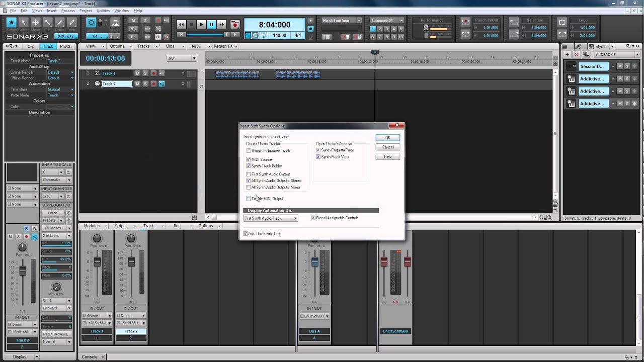Open the No ctrl surface dropdown
This screenshot has height=362, width=644.
click(341, 21)
